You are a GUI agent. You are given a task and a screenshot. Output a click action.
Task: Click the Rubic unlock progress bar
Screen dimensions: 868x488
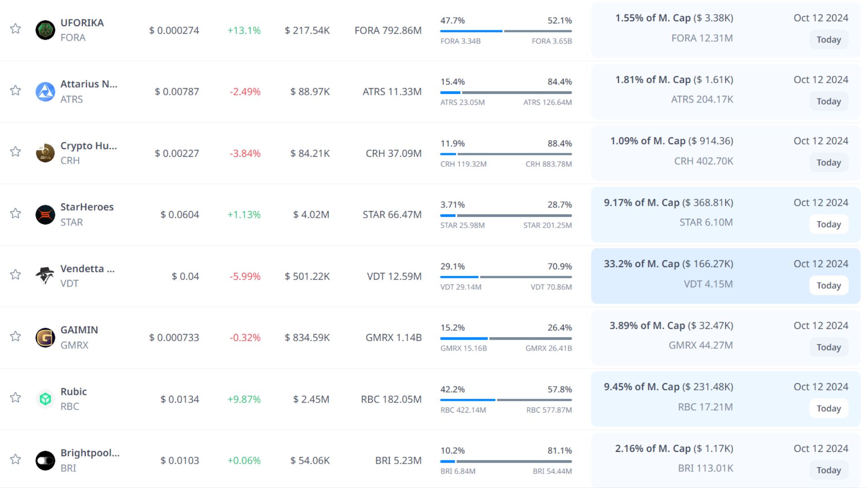[x=506, y=400]
